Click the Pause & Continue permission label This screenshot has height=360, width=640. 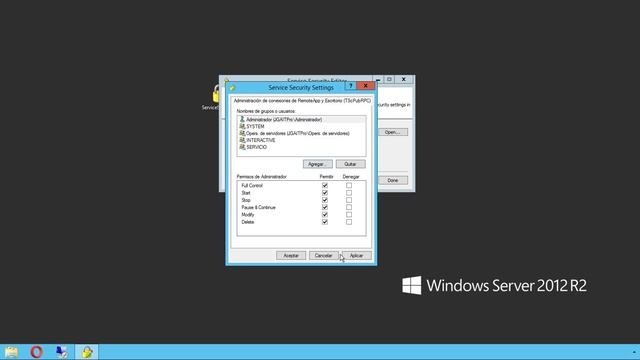[258, 207]
